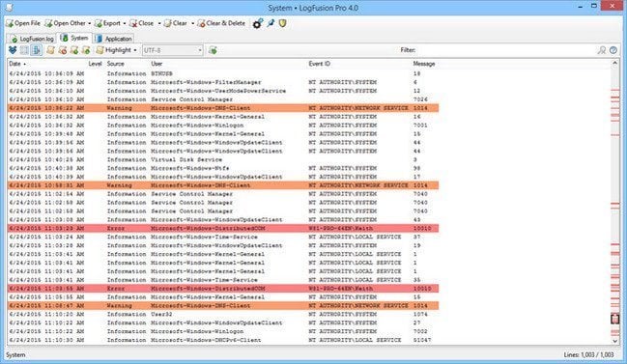Click the Clear log icon
This screenshot has height=364, width=627.
click(x=168, y=23)
